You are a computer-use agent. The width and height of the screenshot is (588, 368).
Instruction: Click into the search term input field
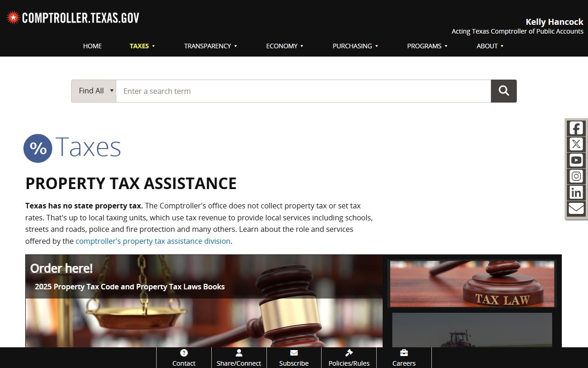(x=304, y=91)
